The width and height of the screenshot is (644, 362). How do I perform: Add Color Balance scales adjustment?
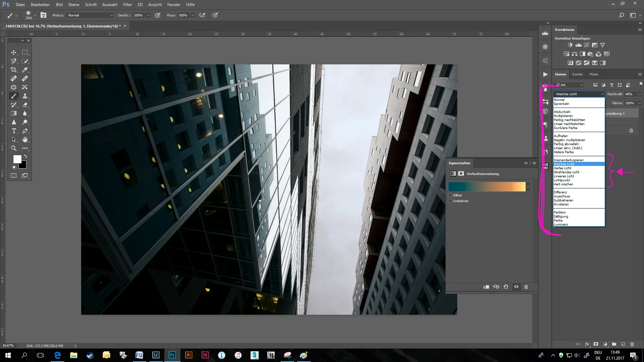click(x=575, y=54)
